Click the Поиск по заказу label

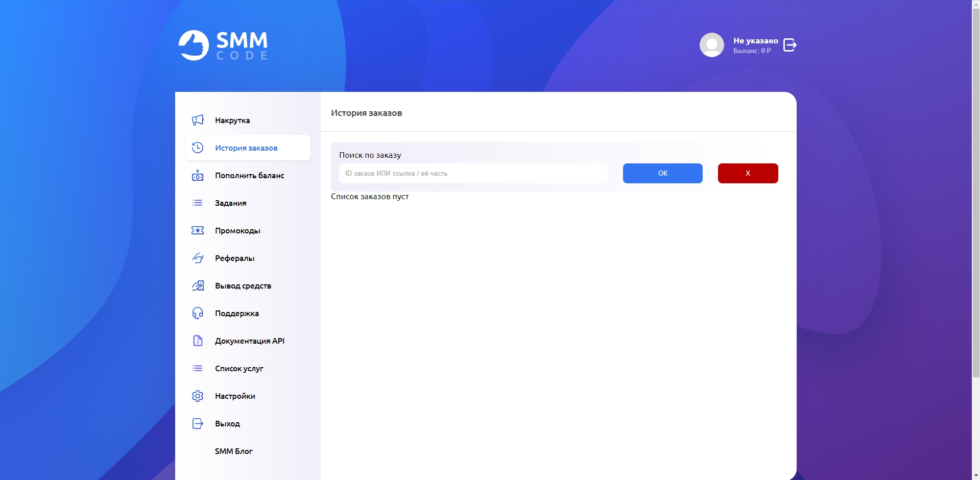(x=370, y=155)
